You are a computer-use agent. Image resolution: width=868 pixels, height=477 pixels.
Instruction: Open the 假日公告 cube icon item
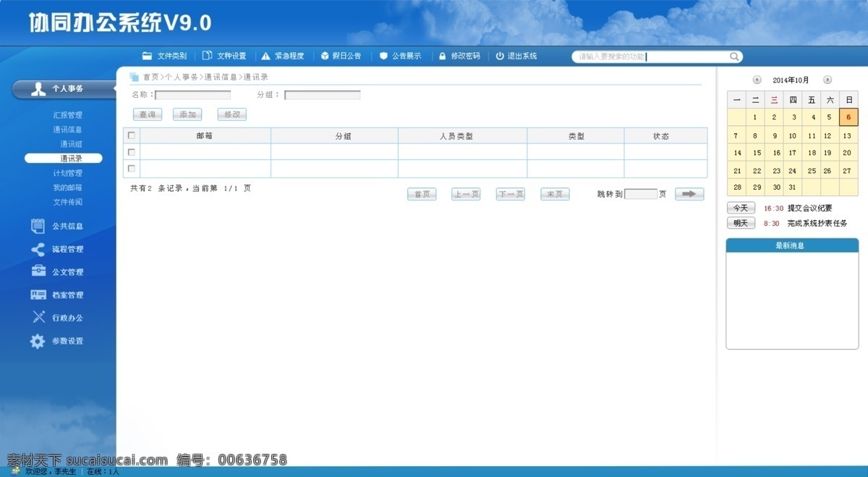click(341, 56)
